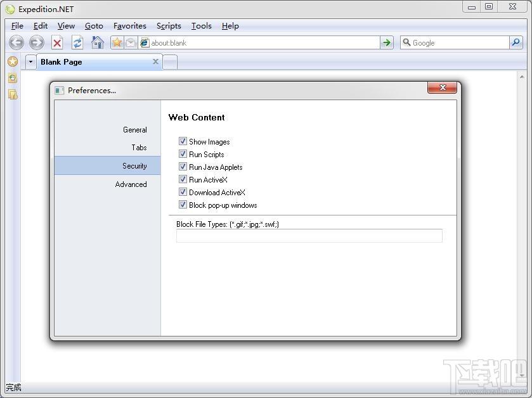Viewport: 532px width, 398px height.
Task: Toggle Block pop-up windows checkbox
Action: click(183, 205)
